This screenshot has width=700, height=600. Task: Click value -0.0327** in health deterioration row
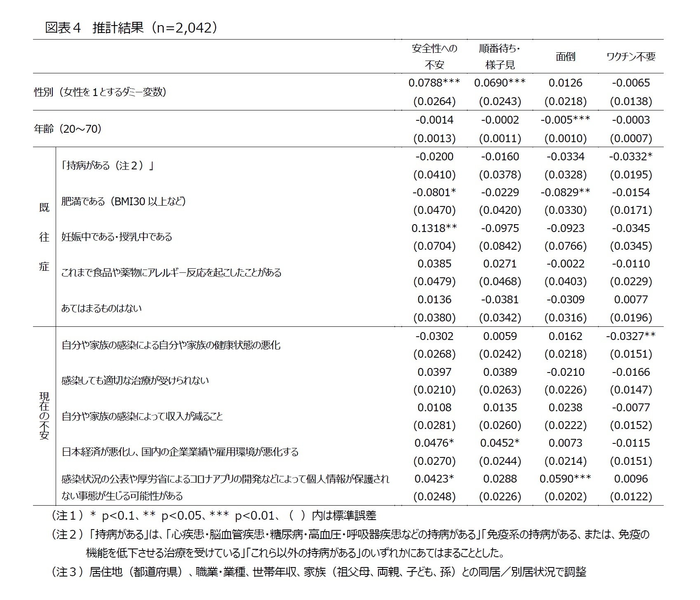point(631,336)
